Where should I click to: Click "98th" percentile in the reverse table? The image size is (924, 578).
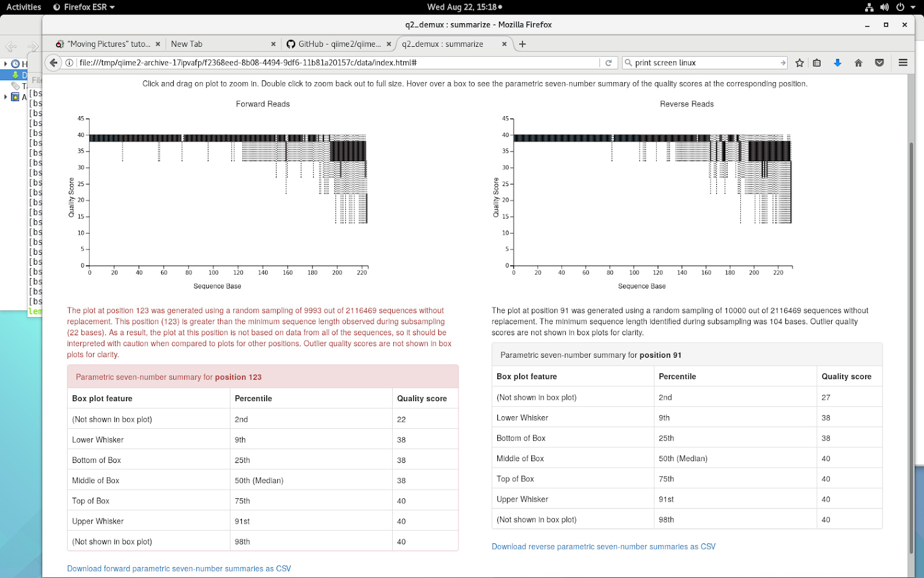click(666, 520)
